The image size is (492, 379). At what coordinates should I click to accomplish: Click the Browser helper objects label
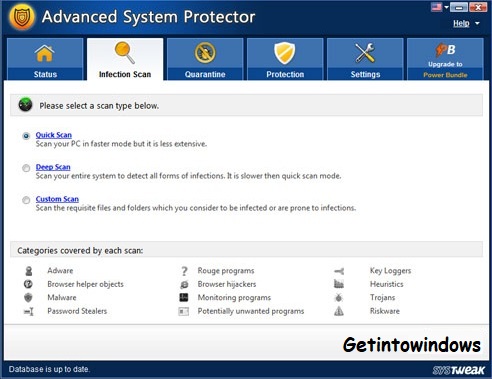[x=85, y=284]
